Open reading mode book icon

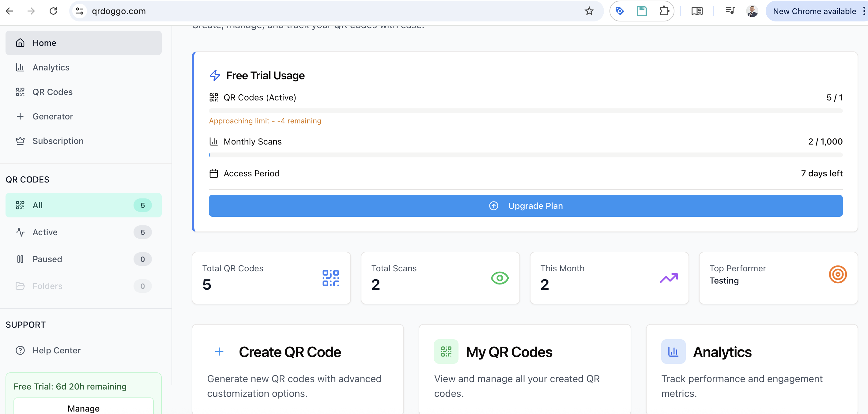697,11
